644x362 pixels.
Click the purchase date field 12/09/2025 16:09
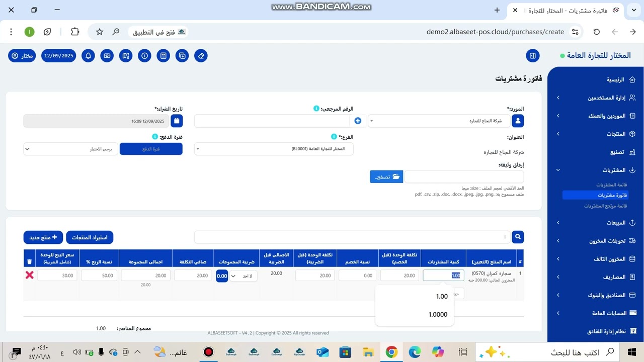[x=97, y=121]
